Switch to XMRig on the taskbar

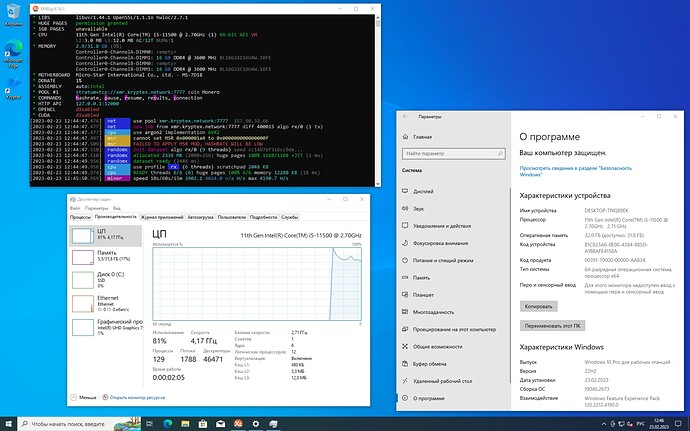point(238,424)
